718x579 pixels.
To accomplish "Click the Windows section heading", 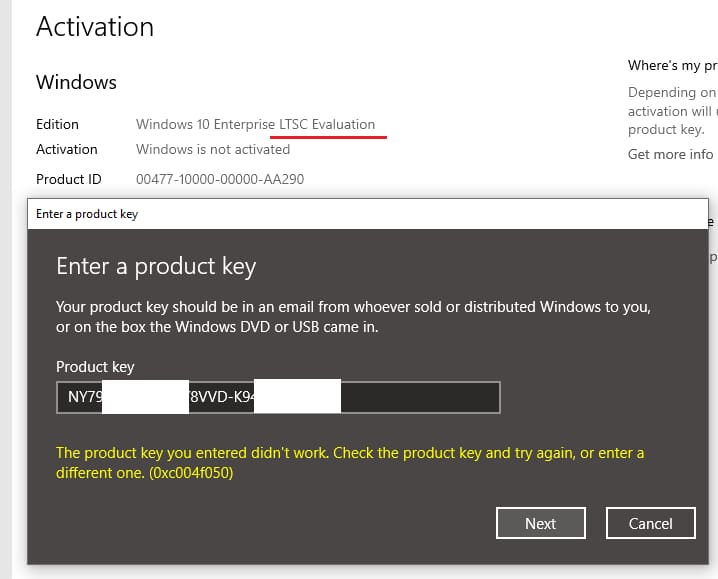I will [x=76, y=82].
